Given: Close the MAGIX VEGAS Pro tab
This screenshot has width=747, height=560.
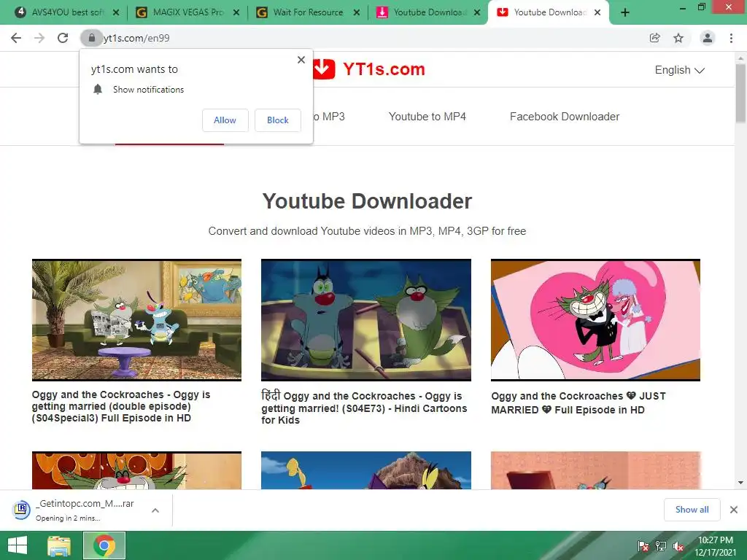Looking at the screenshot, I should pos(236,13).
